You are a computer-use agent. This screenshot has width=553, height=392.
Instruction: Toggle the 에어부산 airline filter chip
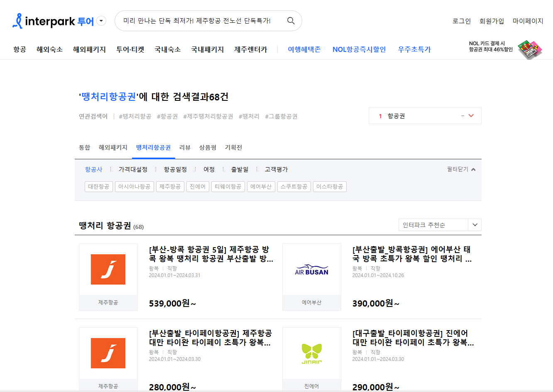[261, 187]
